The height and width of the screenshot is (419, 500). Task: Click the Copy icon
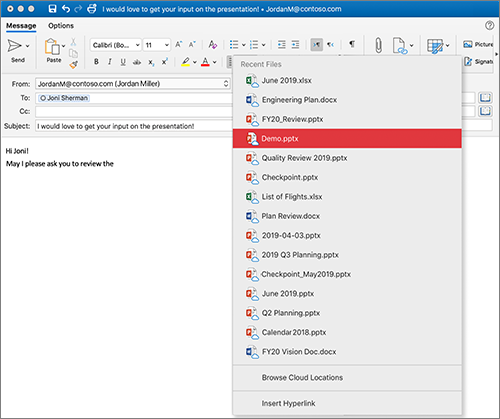point(73,53)
